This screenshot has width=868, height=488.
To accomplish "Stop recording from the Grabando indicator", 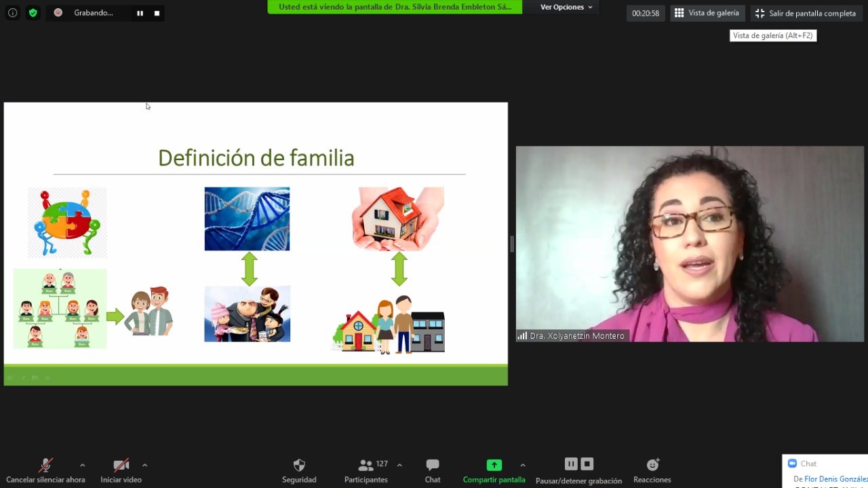I will pyautogui.click(x=157, y=12).
